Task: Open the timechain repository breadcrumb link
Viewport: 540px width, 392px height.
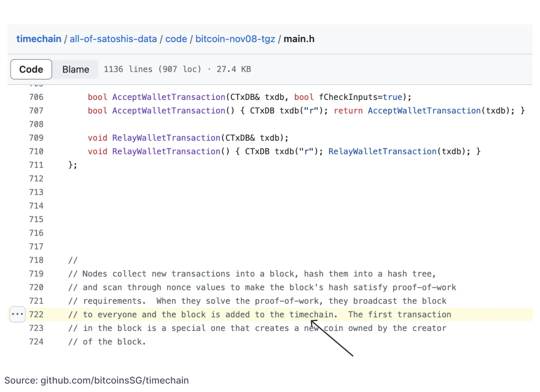Action: (39, 39)
